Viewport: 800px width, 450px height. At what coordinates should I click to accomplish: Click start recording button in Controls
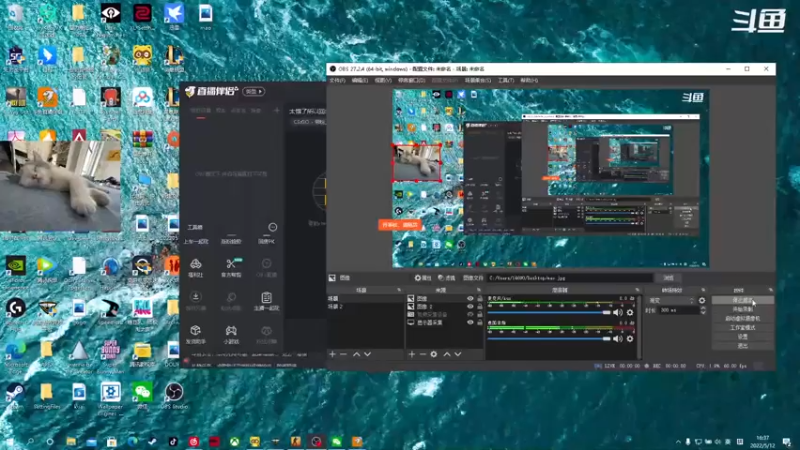(742, 309)
